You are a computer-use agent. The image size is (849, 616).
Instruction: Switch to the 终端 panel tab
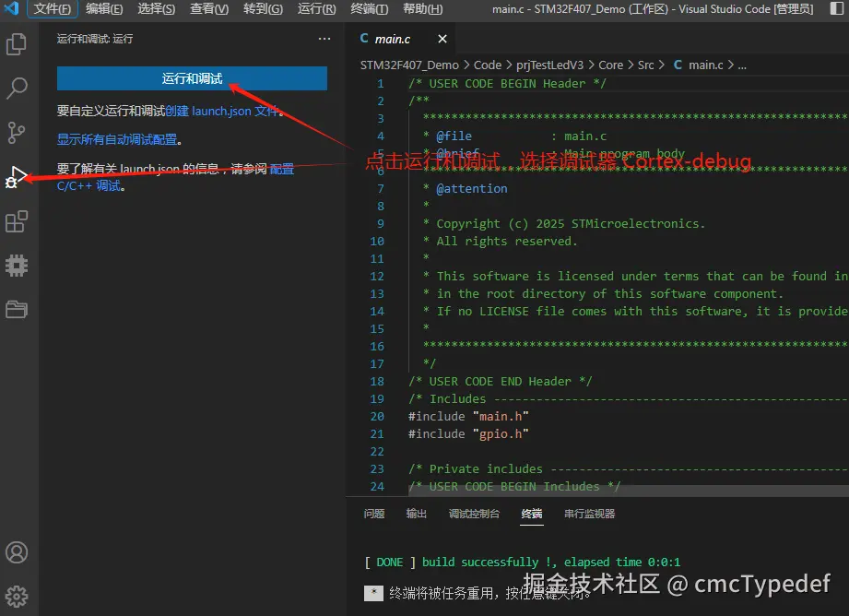tap(532, 514)
